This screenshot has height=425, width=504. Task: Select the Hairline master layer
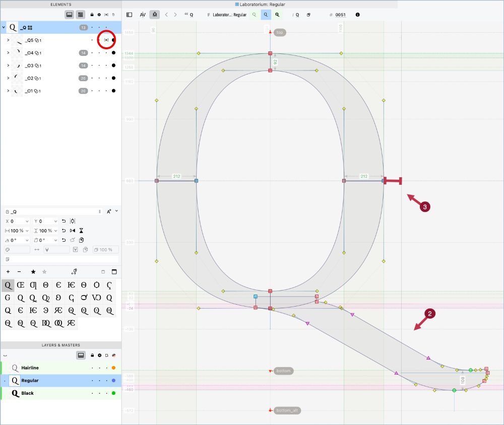61,368
